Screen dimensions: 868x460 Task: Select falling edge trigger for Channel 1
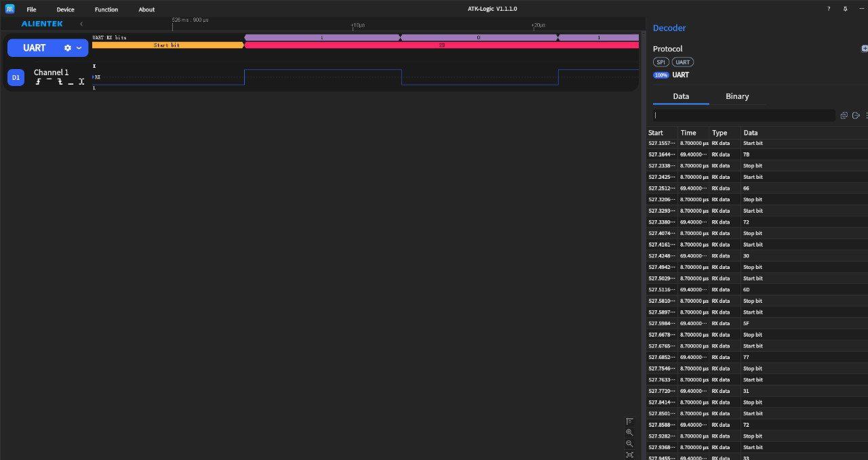coord(60,81)
